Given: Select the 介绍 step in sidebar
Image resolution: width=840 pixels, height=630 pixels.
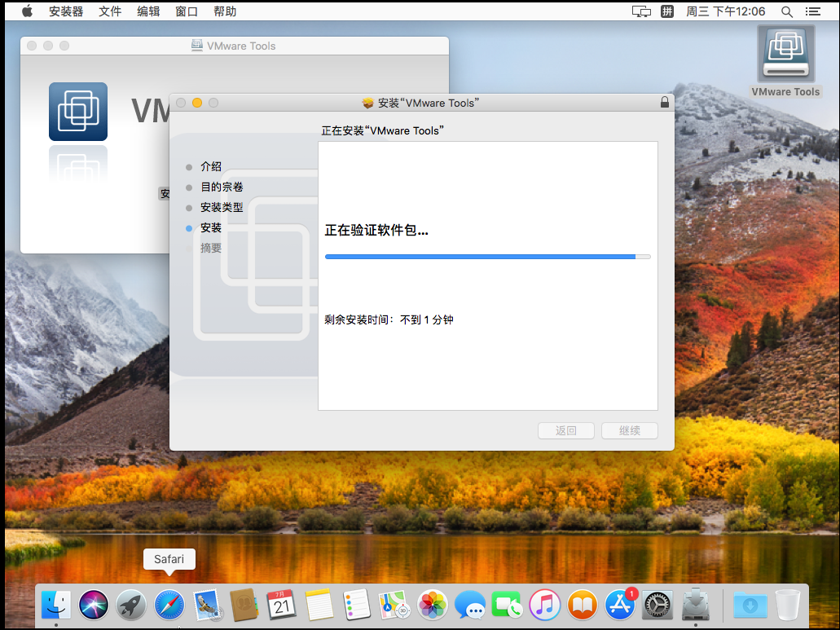Looking at the screenshot, I should [210, 166].
